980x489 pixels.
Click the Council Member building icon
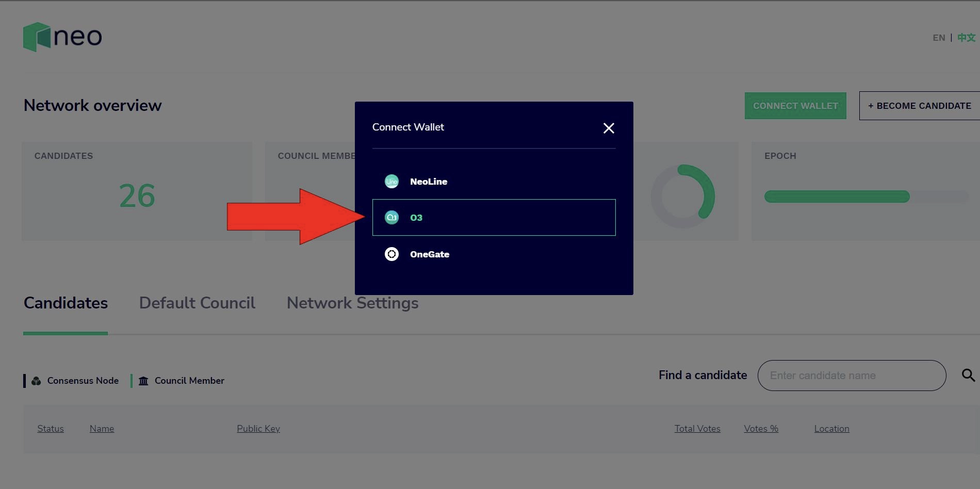(143, 381)
